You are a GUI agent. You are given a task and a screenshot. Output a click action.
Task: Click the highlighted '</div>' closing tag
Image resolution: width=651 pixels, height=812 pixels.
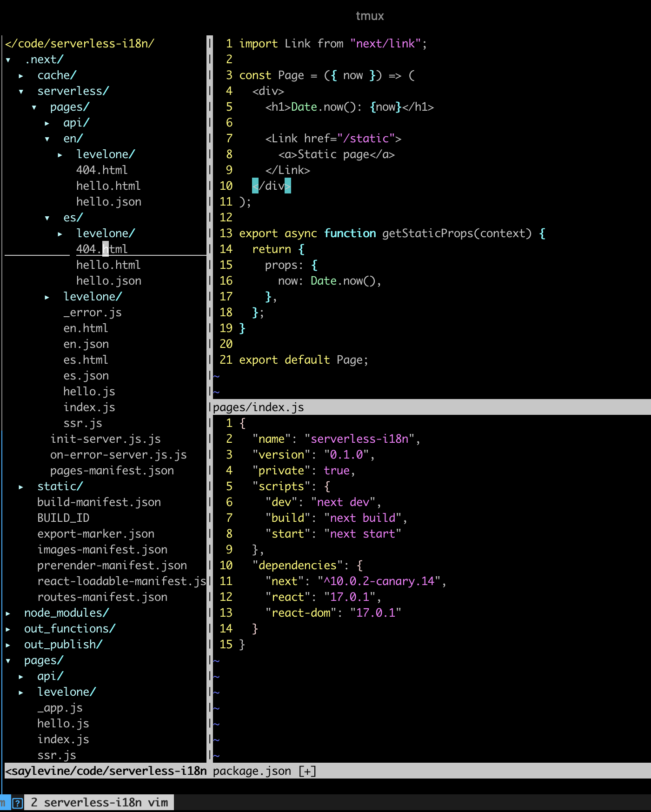coord(272,186)
